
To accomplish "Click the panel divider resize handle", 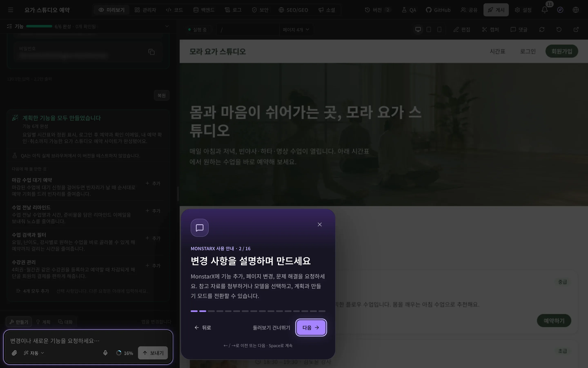I will pyautogui.click(x=178, y=194).
